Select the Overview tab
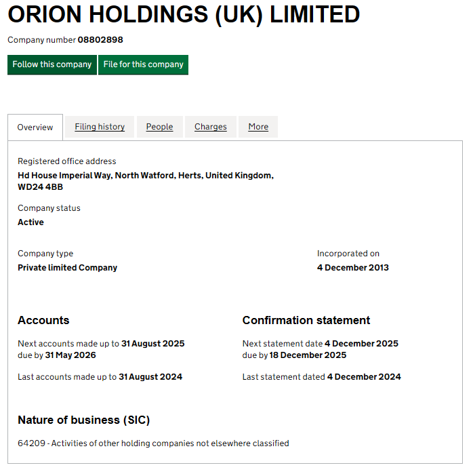 35,127
